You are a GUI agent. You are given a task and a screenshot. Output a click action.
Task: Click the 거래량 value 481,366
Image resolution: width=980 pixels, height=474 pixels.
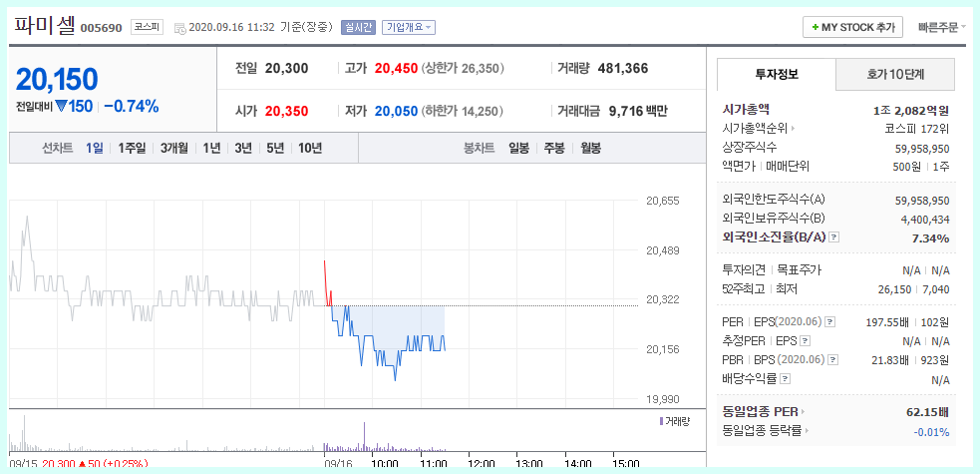(x=623, y=69)
